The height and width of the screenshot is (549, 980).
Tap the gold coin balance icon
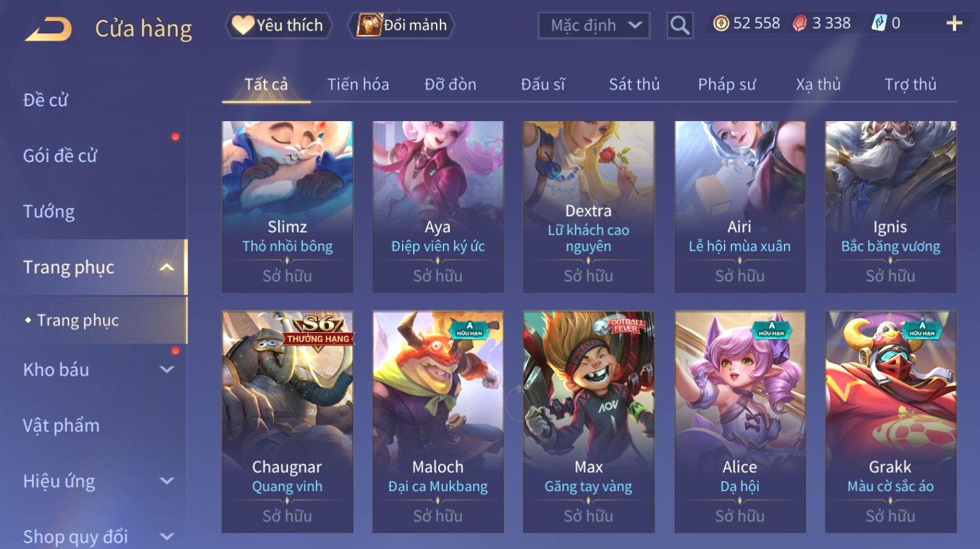tap(721, 23)
